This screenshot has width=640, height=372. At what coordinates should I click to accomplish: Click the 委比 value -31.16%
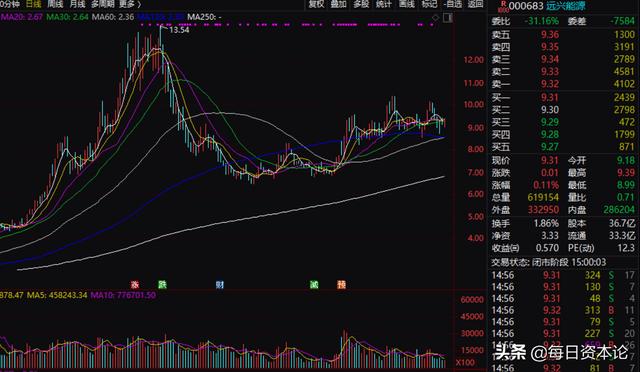coord(541,21)
